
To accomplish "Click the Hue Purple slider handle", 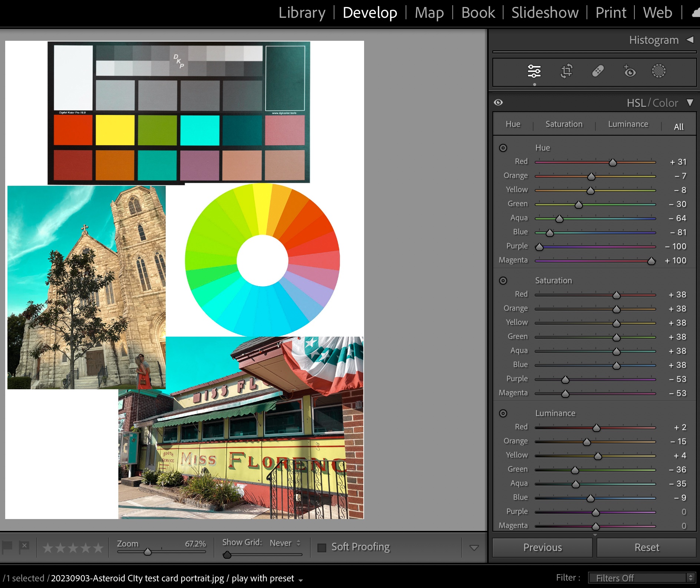I will [539, 247].
